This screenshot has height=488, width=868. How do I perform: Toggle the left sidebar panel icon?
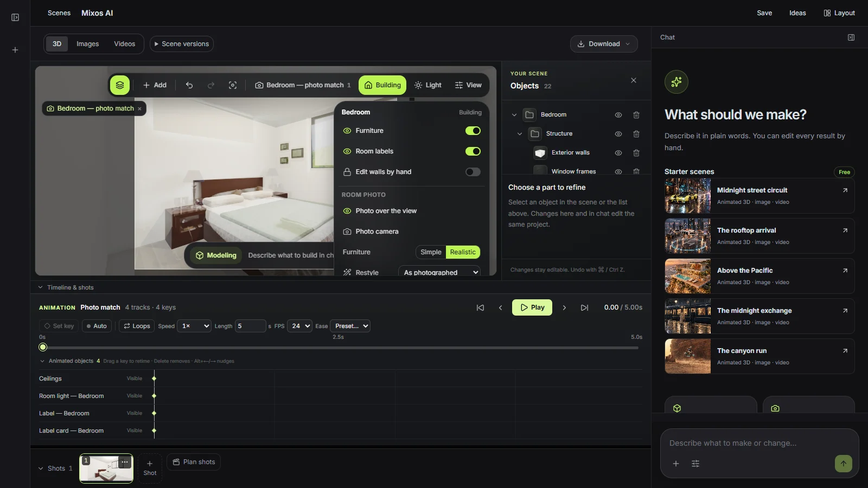[x=15, y=17]
